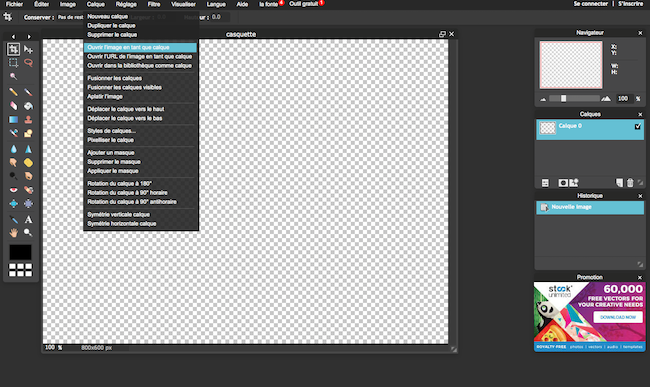Select the Zoom magnifier tool
This screenshot has height=387, width=650.
coord(28,232)
